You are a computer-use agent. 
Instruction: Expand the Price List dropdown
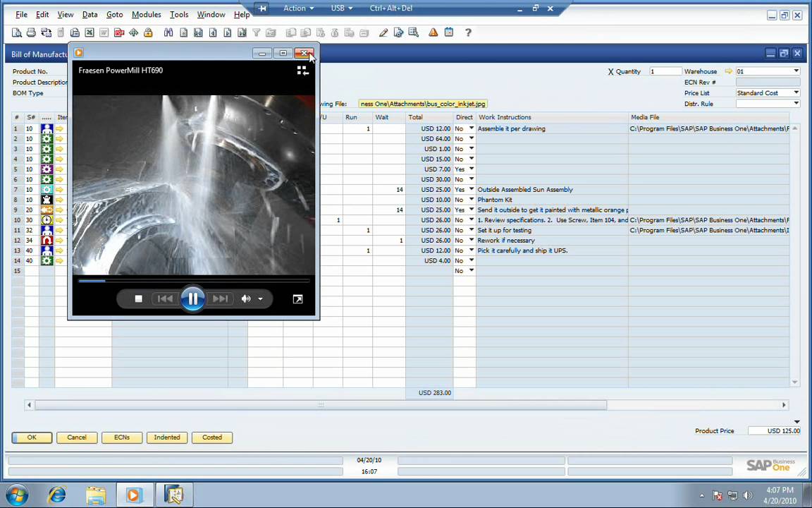[x=796, y=93]
